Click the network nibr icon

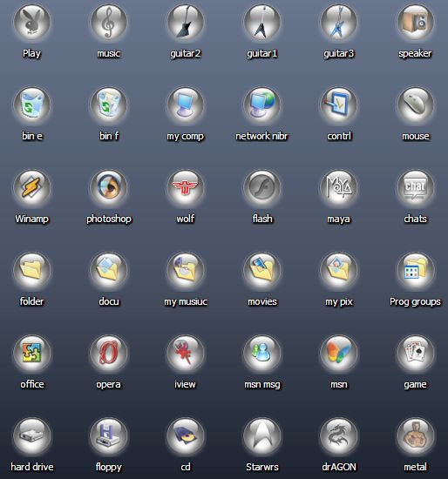coord(262,105)
